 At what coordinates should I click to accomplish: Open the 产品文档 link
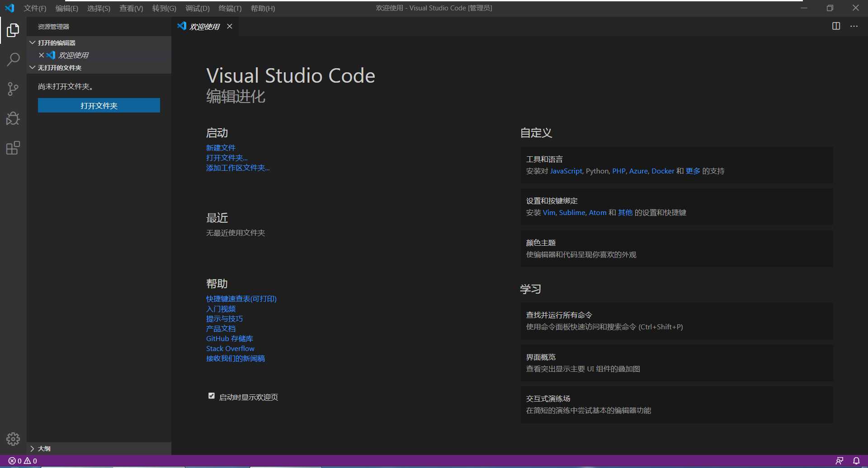(221, 328)
